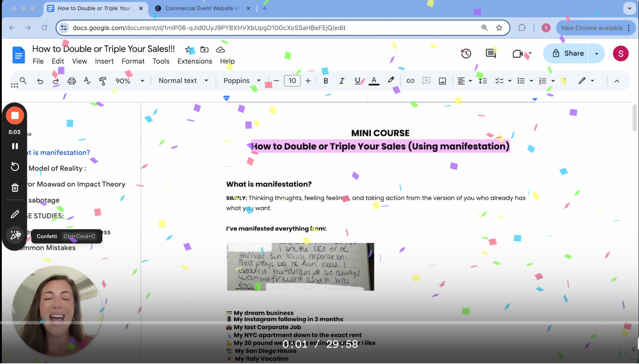Open line and paragraph spacing
Image resolution: width=639 pixels, height=364 pixels.
(483, 81)
